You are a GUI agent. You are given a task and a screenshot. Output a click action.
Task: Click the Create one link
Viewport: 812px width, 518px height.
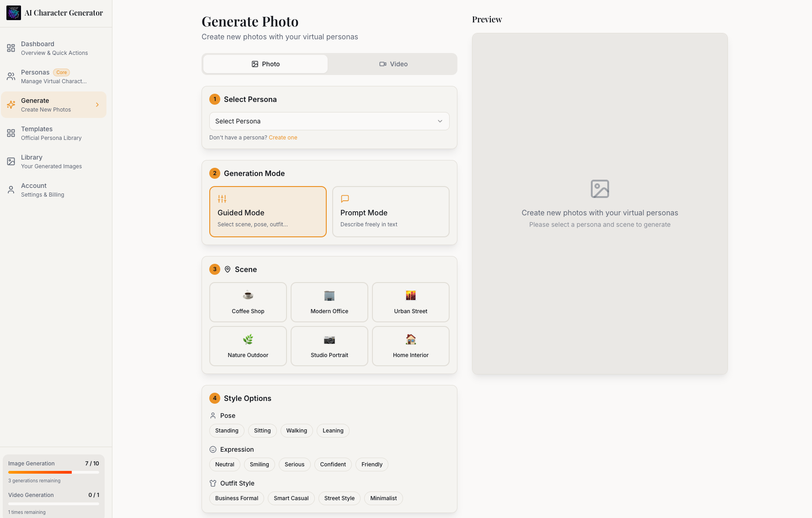pos(283,138)
